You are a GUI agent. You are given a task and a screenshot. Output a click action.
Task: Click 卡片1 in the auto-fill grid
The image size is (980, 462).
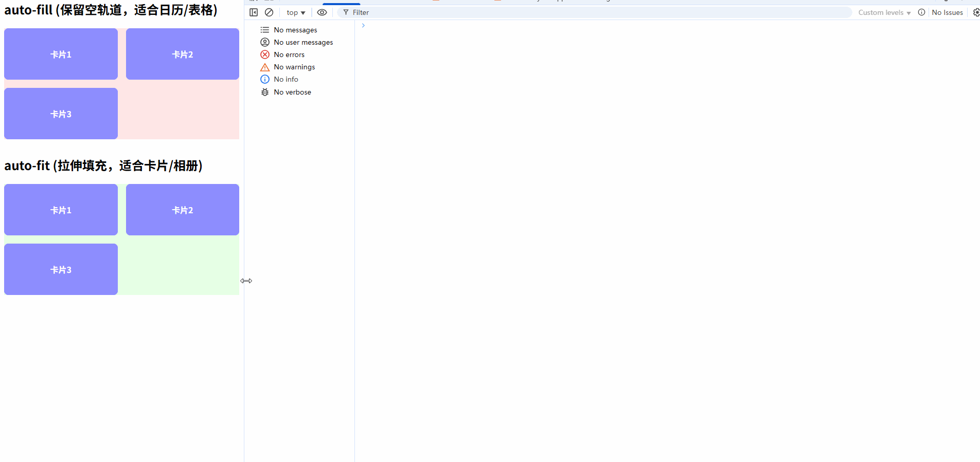pyautogui.click(x=61, y=54)
